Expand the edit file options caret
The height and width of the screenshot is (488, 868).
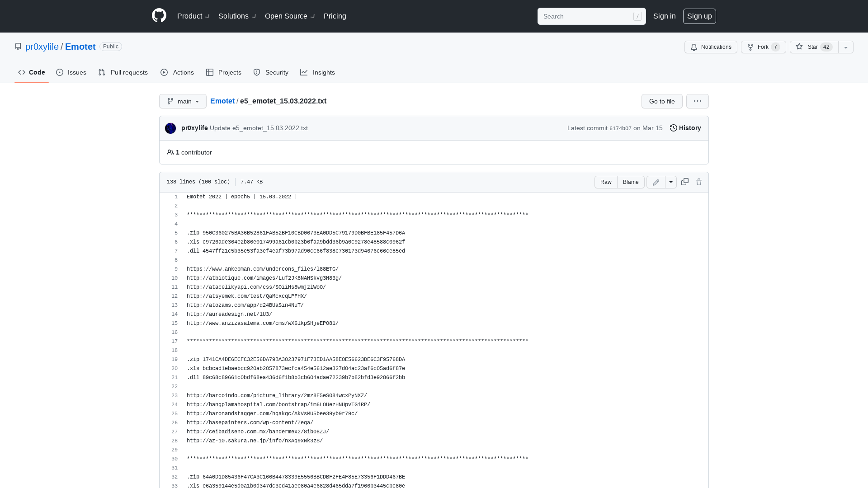[671, 182]
